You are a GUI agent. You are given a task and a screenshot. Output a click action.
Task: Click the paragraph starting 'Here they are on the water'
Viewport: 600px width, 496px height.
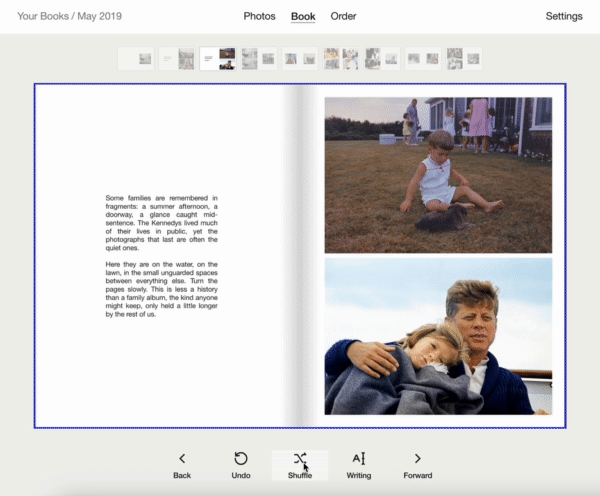click(x=161, y=289)
